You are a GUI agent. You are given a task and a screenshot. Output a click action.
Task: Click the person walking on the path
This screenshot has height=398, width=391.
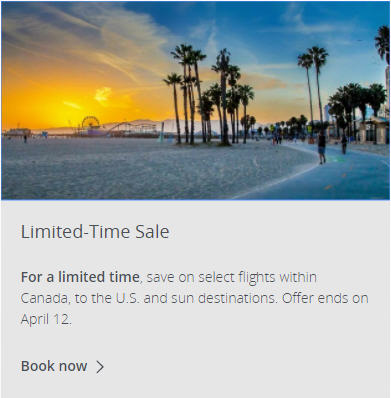tap(321, 147)
